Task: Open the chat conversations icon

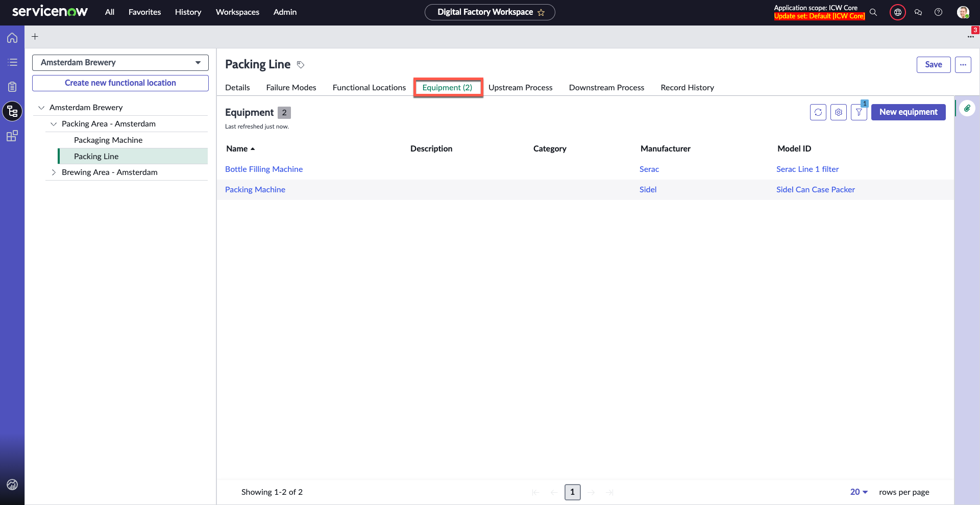Action: tap(918, 12)
